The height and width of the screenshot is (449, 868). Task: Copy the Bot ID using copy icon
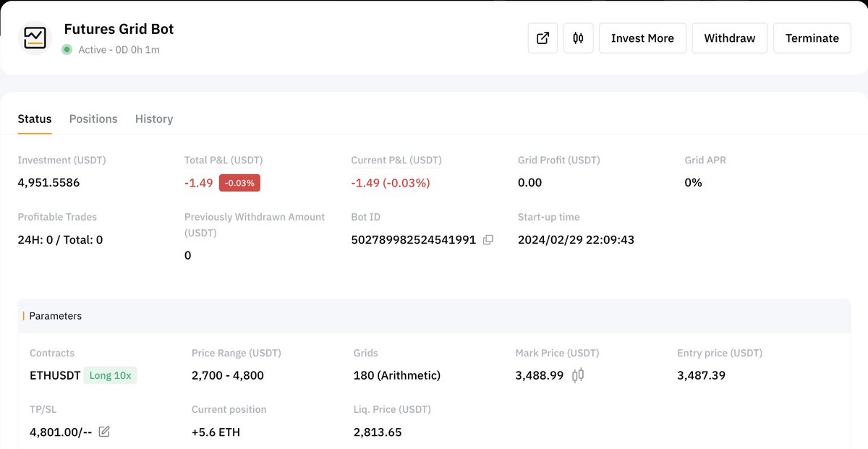click(x=488, y=239)
